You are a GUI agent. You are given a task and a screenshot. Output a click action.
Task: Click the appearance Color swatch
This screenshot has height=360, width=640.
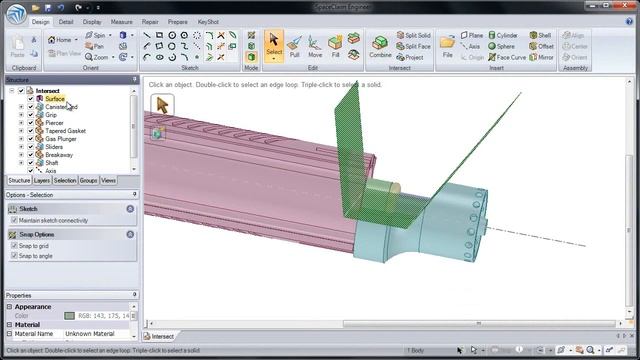click(69, 316)
